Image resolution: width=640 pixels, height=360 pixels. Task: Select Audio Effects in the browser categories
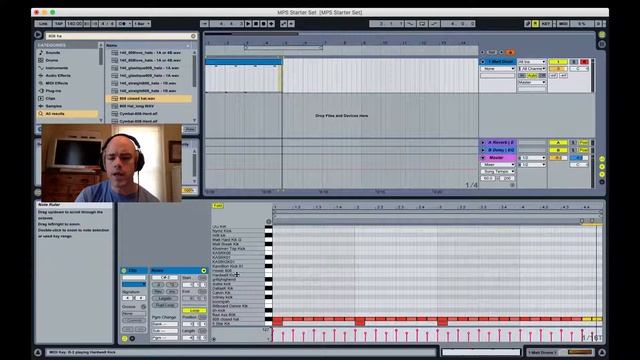pos(58,76)
